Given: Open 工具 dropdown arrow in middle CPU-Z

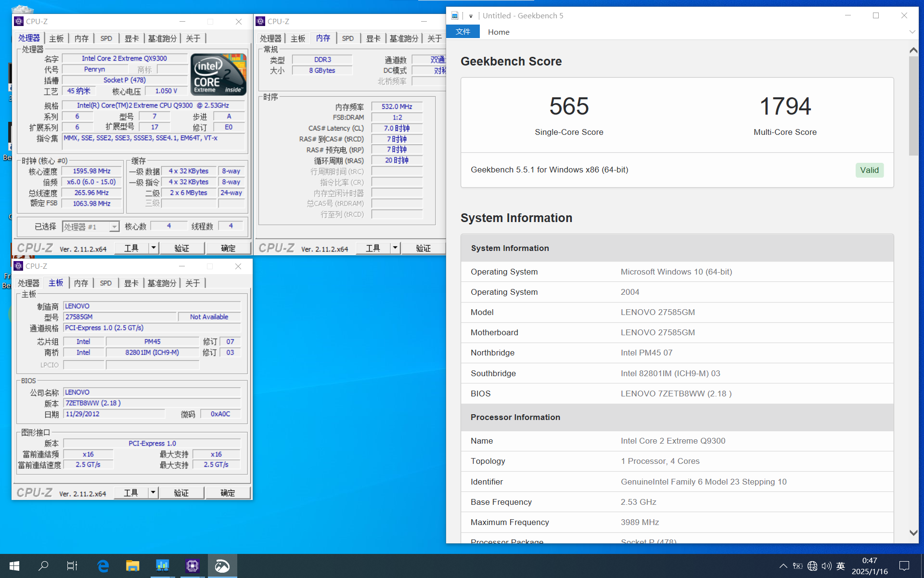Looking at the screenshot, I should tap(395, 248).
